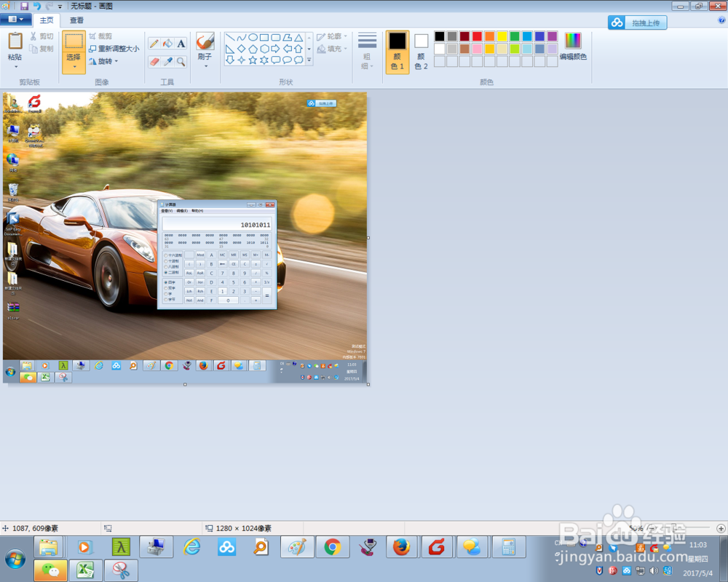Choose the Line shape

coord(230,37)
